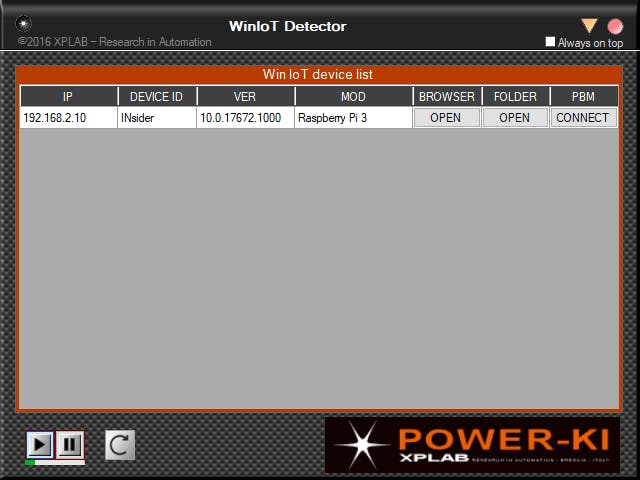Viewport: 640px width, 480px height.
Task: Click the FOLDER column header
Action: 516,96
